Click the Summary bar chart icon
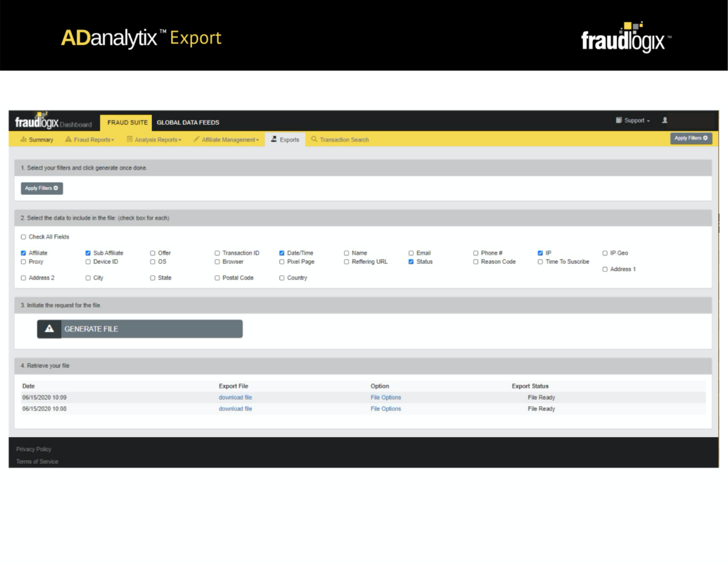728x563 pixels. (x=23, y=139)
